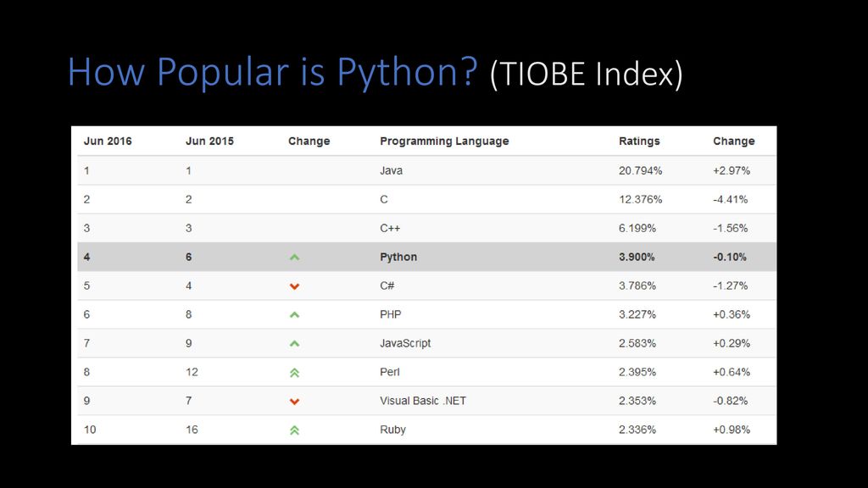Click the green up arrow in PHP row
The width and height of the screenshot is (868, 488).
(x=294, y=315)
